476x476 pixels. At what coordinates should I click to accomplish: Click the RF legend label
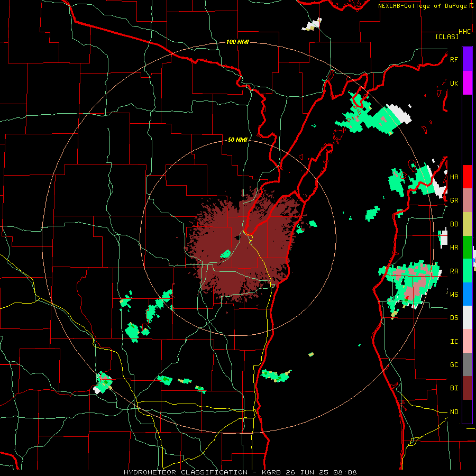tap(454, 59)
